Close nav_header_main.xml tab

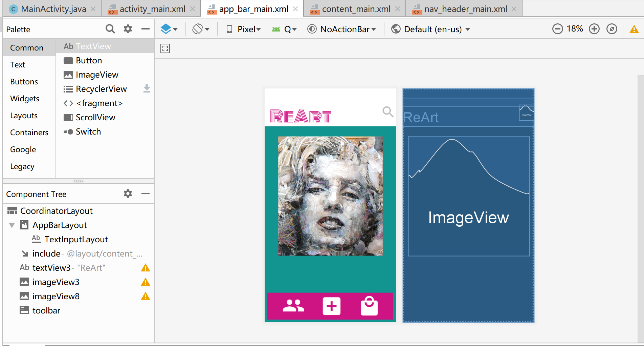[514, 9]
